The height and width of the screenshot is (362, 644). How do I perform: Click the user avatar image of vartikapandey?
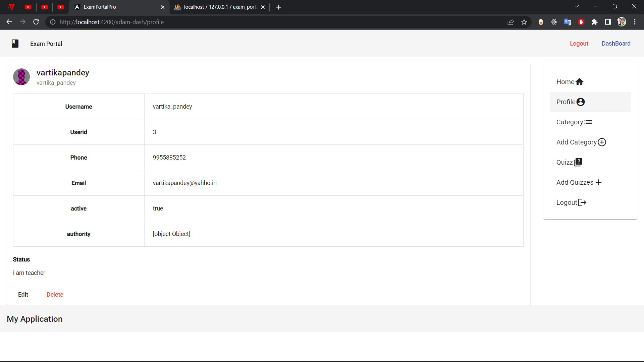pyautogui.click(x=21, y=77)
